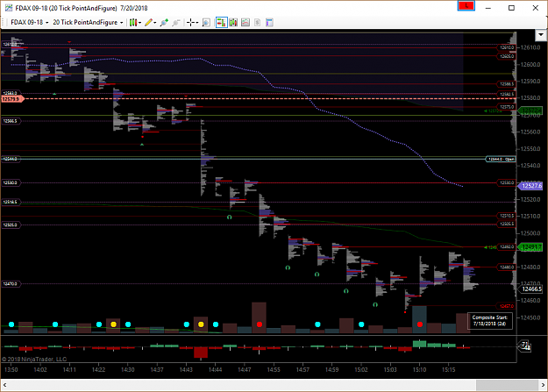Click the 12600.0 price axis label
Screen dimensions: 548x392
(530, 65)
